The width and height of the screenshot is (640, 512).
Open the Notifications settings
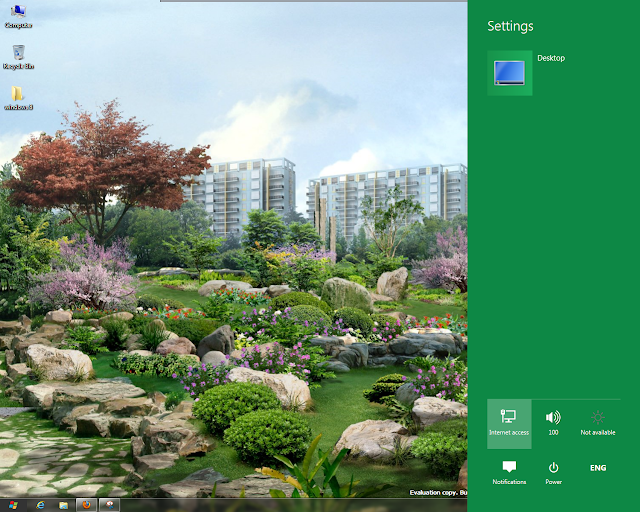tap(509, 473)
